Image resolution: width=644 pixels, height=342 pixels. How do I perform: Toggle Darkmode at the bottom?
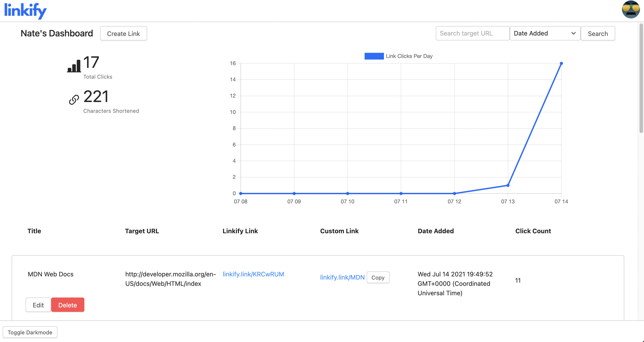(30, 332)
